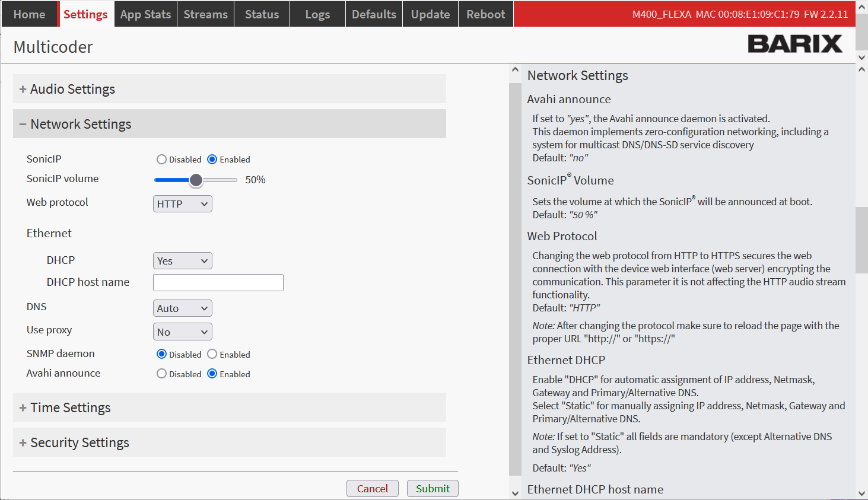This screenshot has height=500, width=868.
Task: Expand the Audio Settings section
Action: [73, 89]
